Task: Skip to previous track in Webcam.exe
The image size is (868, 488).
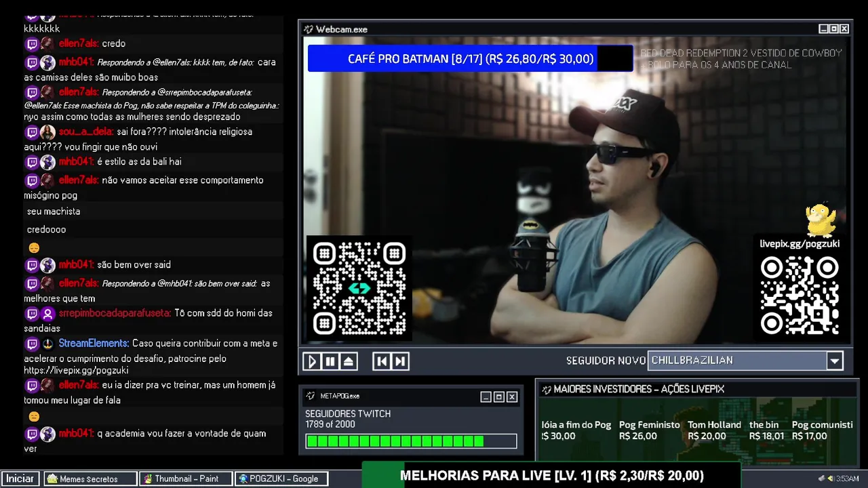Action: coord(382,361)
